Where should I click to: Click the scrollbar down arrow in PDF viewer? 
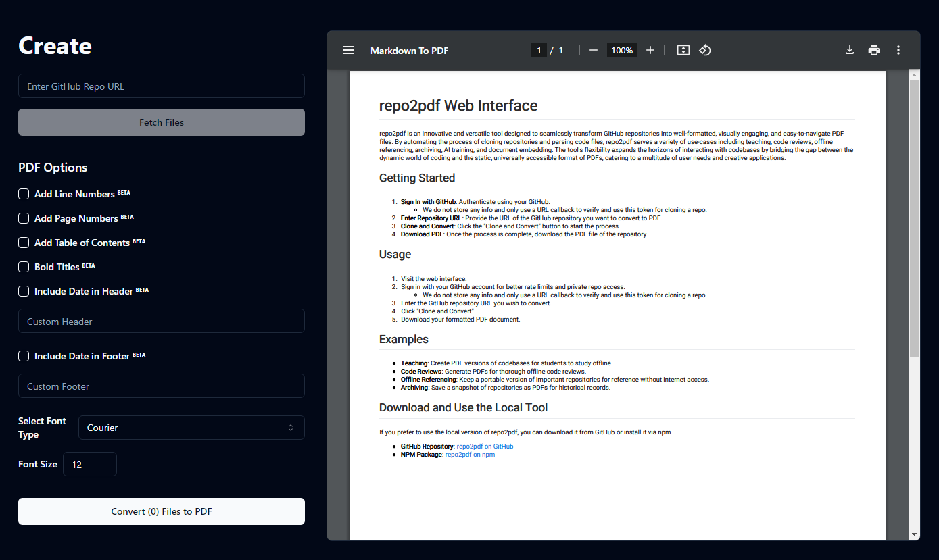(914, 534)
